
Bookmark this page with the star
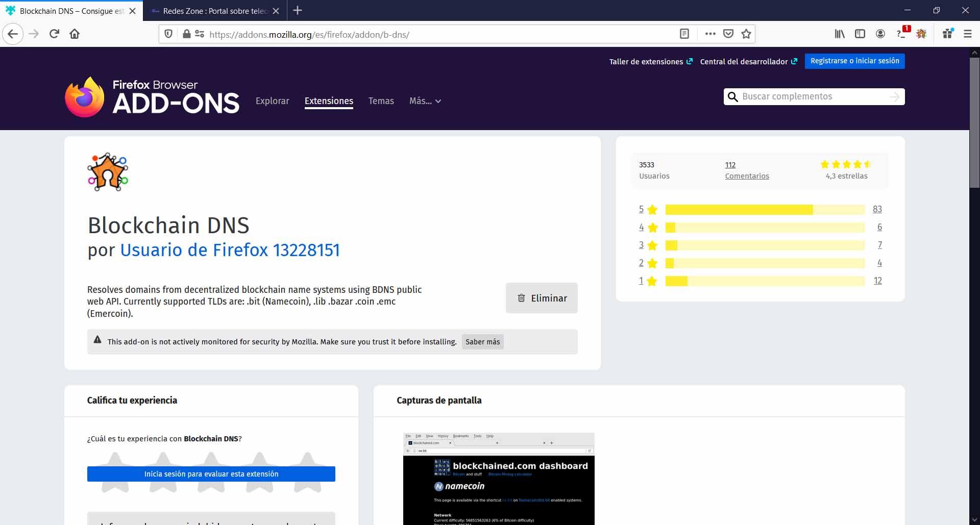[x=746, y=34]
